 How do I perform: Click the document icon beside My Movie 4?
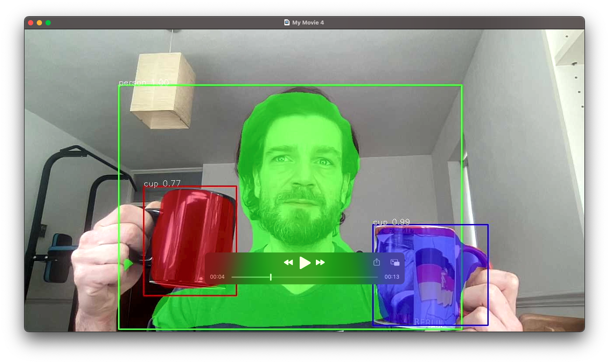[287, 23]
